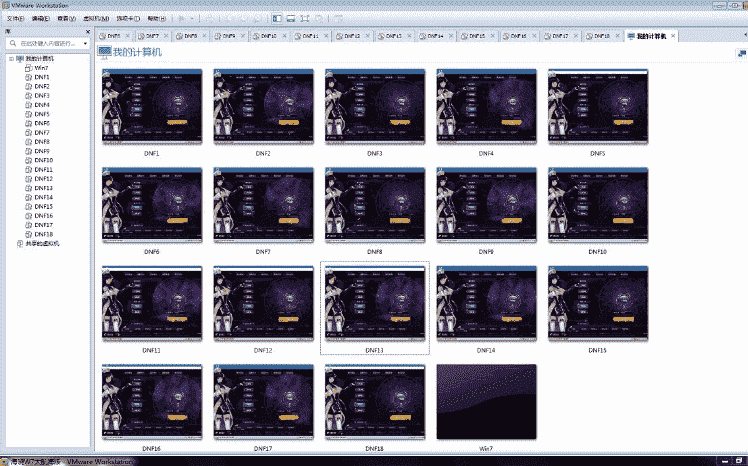Select the DNF8 virtual machine thumbnail
Image resolution: width=748 pixels, height=466 pixels.
click(375, 205)
